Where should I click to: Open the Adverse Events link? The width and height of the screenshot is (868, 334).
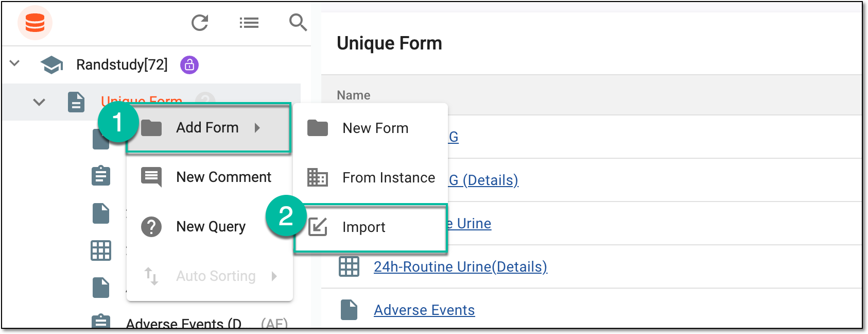(x=424, y=310)
